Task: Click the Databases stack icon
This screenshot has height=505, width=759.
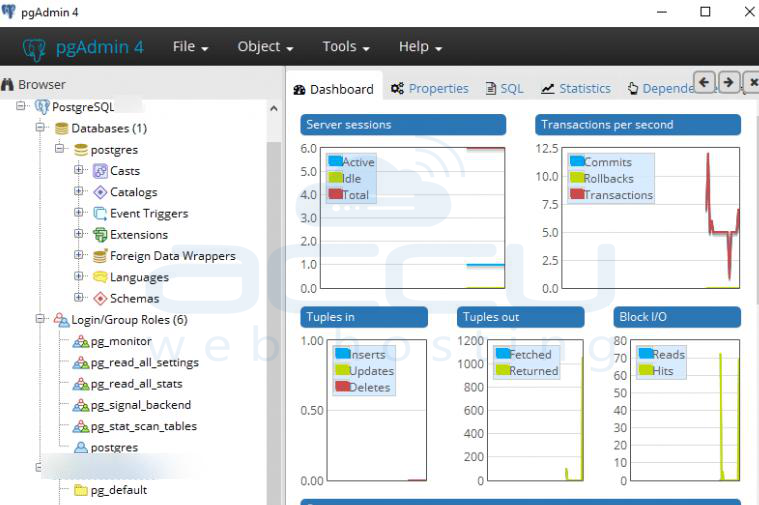Action: pyautogui.click(x=61, y=128)
